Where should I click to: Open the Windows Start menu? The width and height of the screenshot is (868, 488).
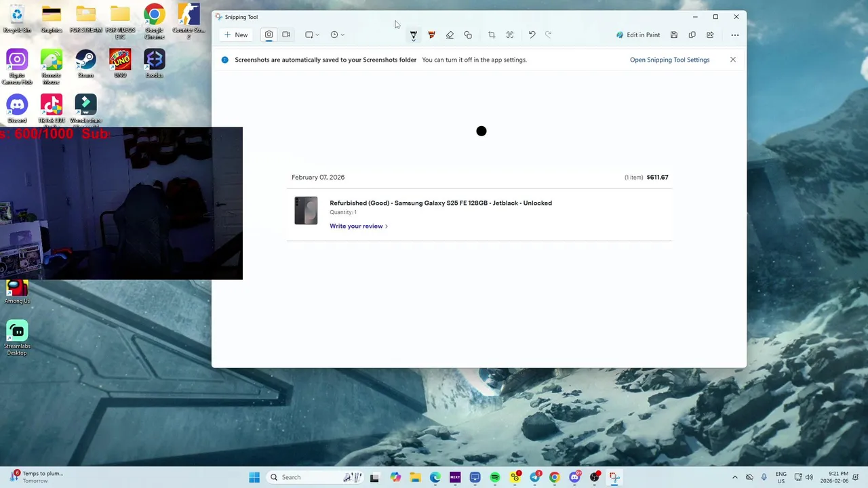(254, 477)
